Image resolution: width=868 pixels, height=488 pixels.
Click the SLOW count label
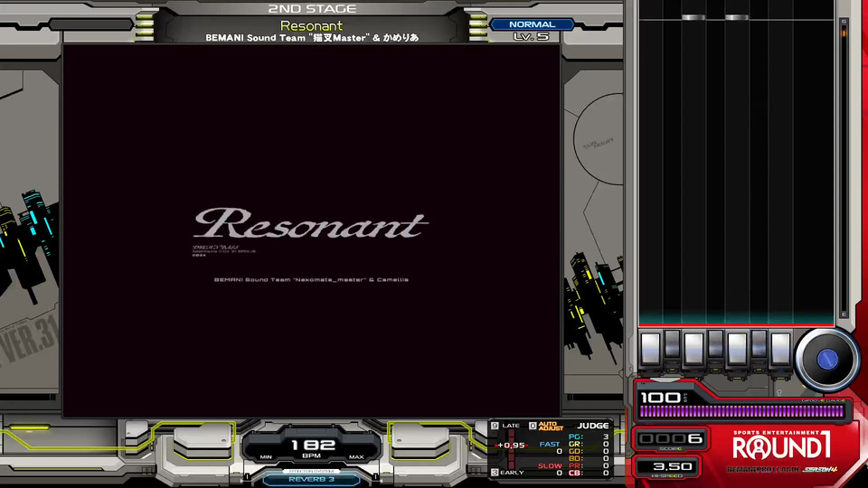click(550, 466)
